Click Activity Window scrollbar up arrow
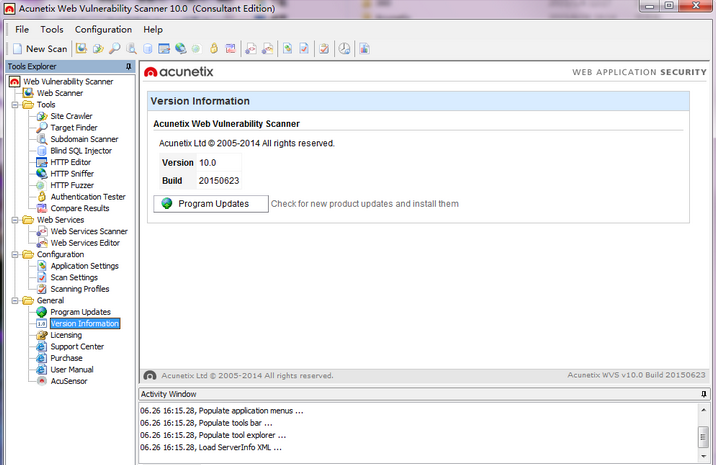 (703, 410)
